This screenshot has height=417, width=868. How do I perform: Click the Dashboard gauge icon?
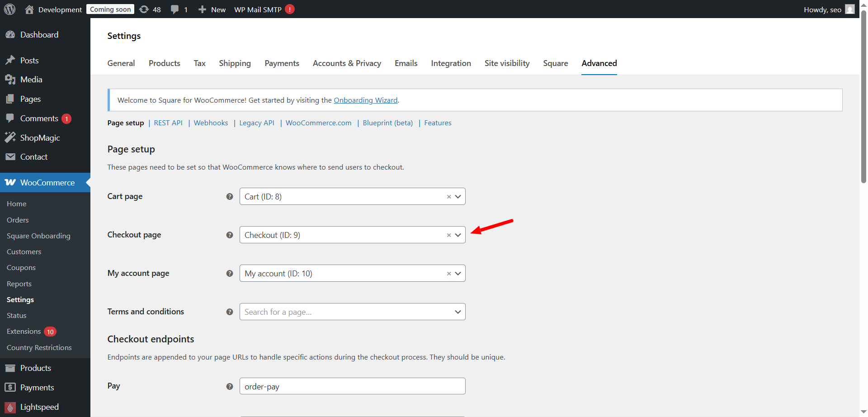(x=10, y=35)
